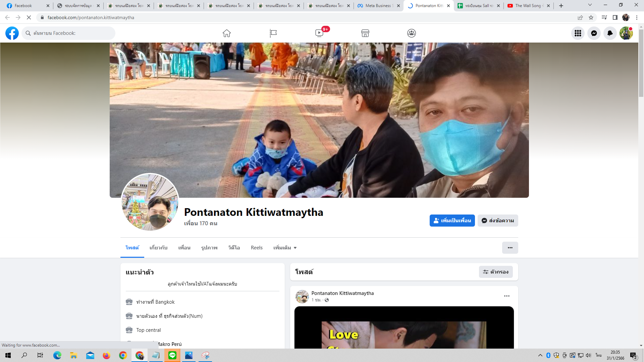Switch to the รูปภาพ tab
The height and width of the screenshot is (362, 644).
pos(209,248)
